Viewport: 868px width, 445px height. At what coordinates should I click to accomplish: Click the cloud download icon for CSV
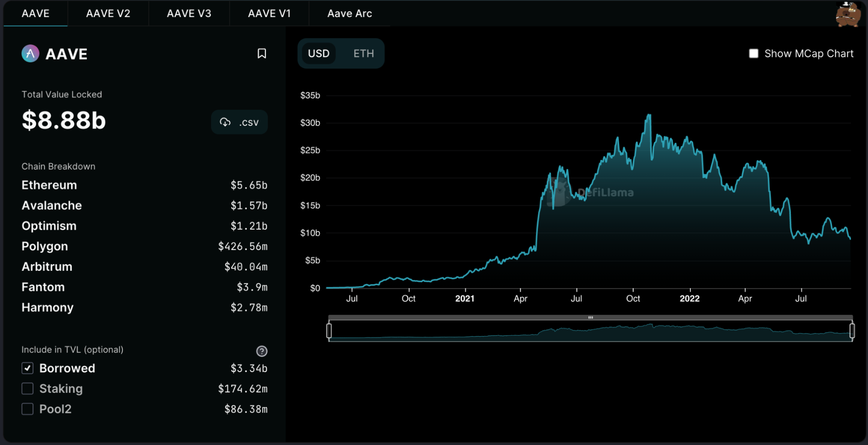coord(225,122)
